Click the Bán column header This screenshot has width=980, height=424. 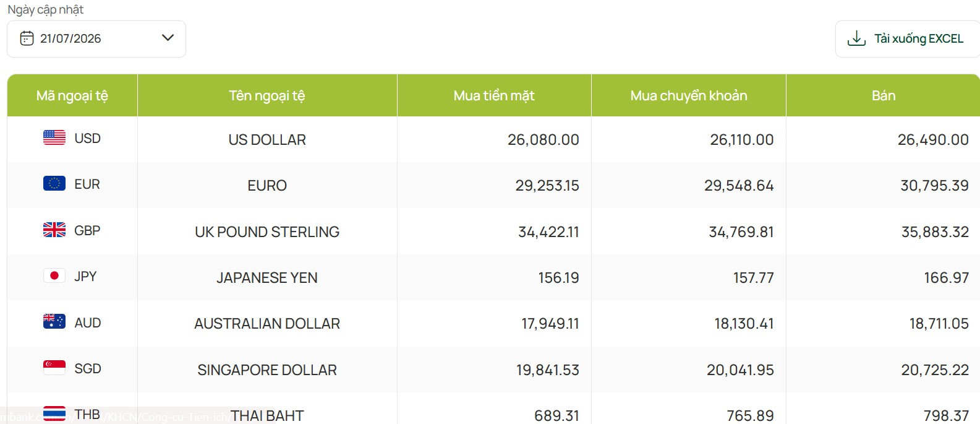[883, 95]
